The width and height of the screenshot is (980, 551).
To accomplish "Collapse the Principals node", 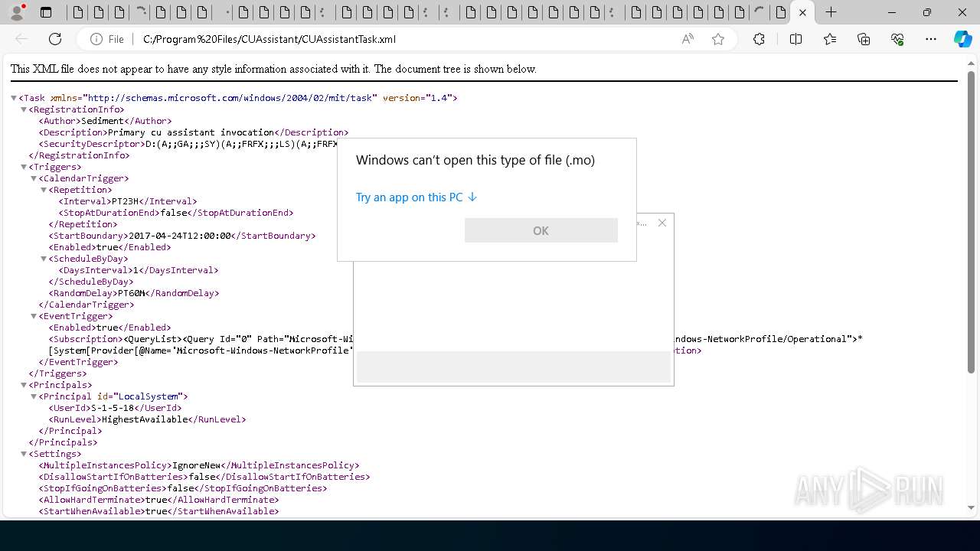I will 24,385.
